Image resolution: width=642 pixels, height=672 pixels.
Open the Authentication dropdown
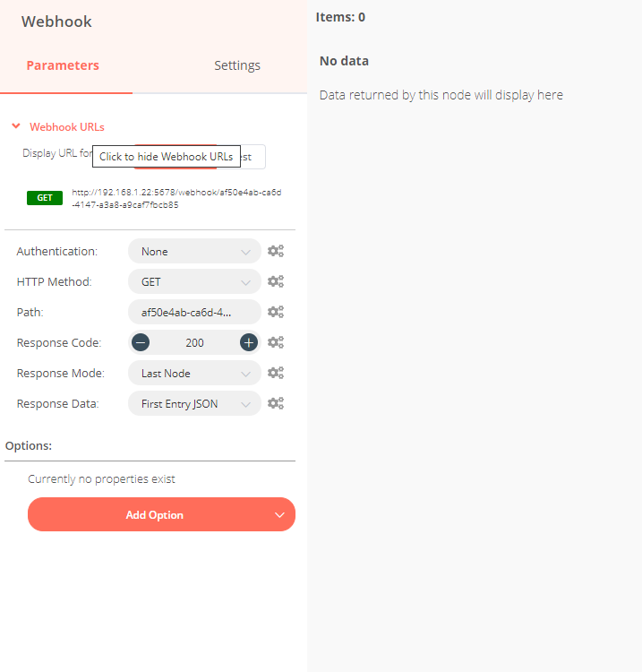[194, 252]
